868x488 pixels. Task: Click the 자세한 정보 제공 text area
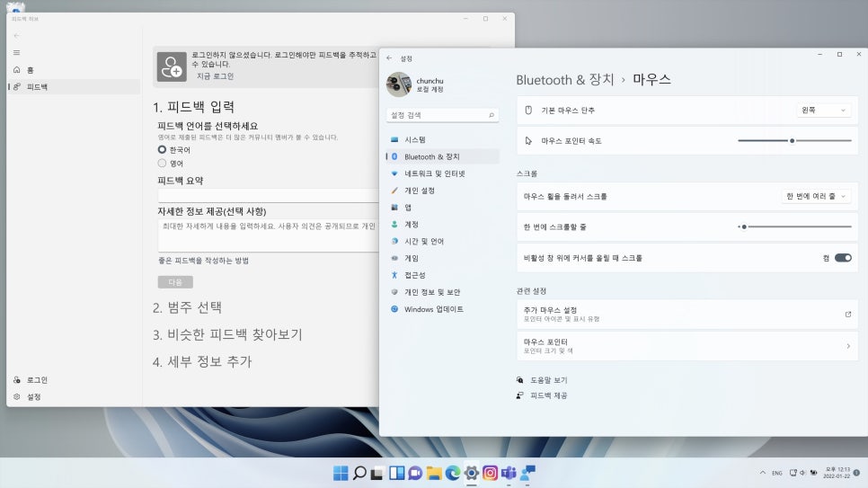[269, 235]
